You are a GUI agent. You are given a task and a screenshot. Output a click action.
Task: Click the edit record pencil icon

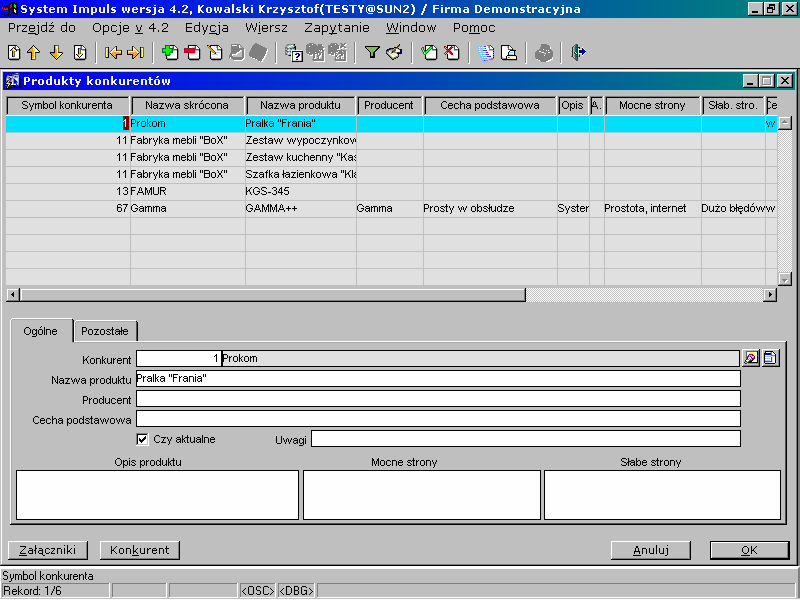215,53
